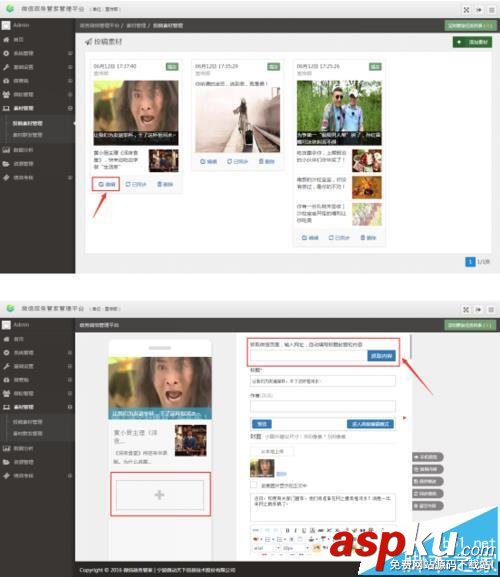Click upload from local button above cover thumbnail
The image size is (500, 577).
[x=272, y=451]
